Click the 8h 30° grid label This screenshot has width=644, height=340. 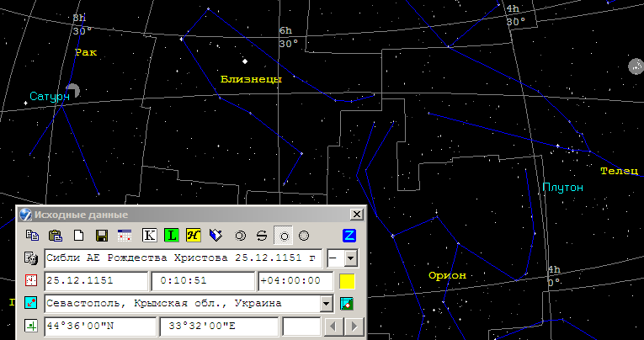coord(82,24)
